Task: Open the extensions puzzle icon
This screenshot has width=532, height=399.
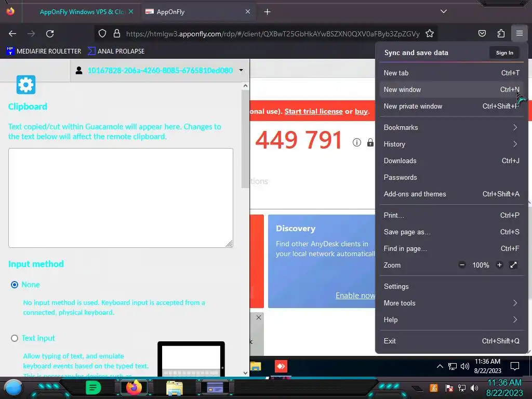Action: (501, 33)
